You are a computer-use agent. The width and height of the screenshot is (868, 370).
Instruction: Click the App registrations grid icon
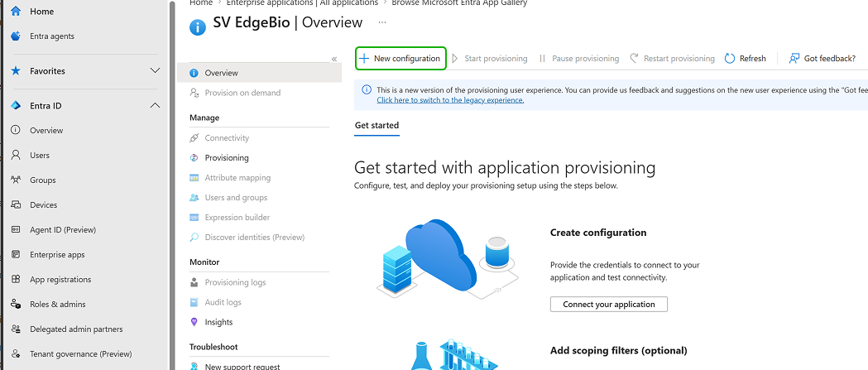pyautogui.click(x=16, y=279)
